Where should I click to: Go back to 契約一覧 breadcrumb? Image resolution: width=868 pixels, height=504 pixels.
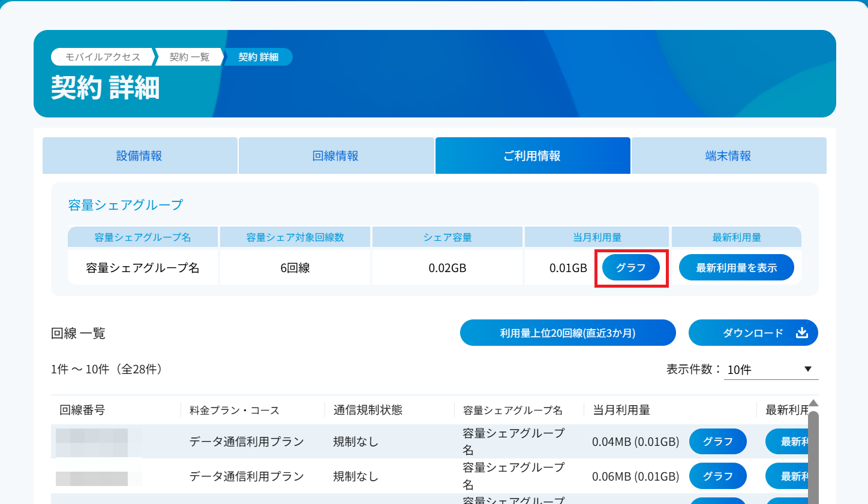tap(190, 57)
